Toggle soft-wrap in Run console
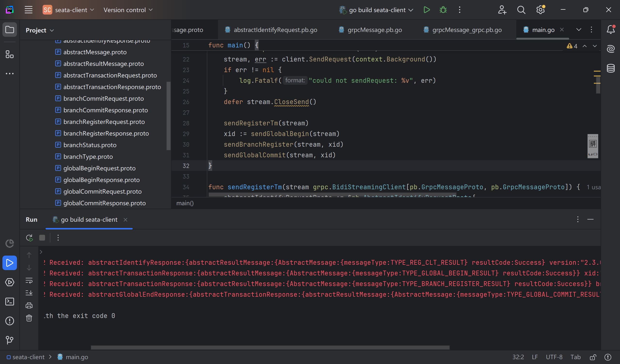The image size is (620, 364). [x=29, y=280]
